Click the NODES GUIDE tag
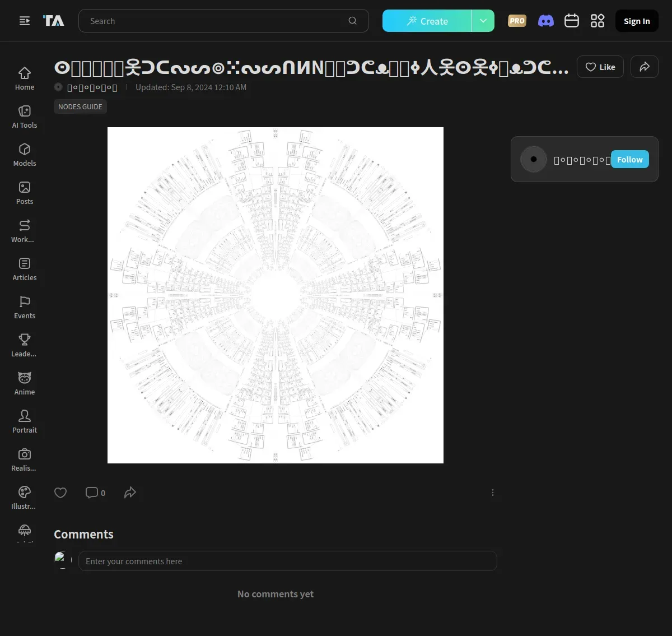The image size is (672, 636). click(80, 106)
